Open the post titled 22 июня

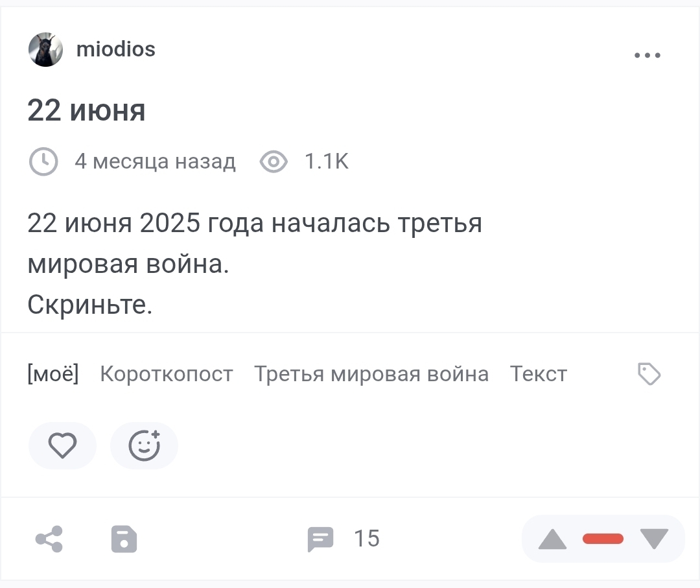(x=86, y=111)
